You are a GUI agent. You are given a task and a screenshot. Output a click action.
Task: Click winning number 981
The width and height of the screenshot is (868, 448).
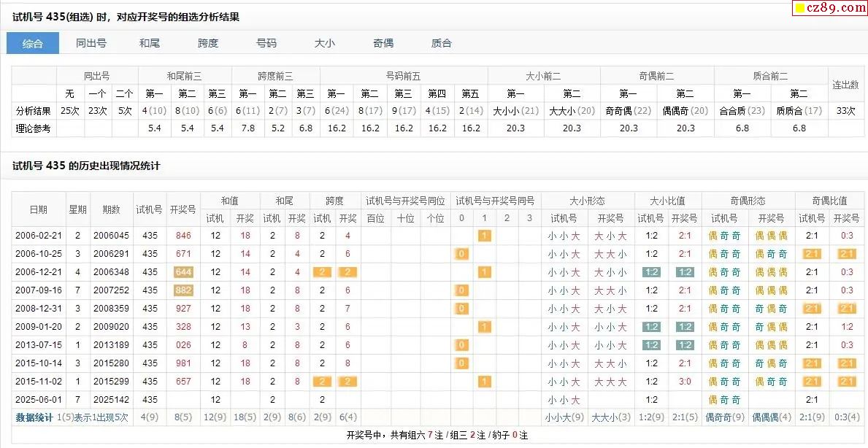tap(183, 363)
